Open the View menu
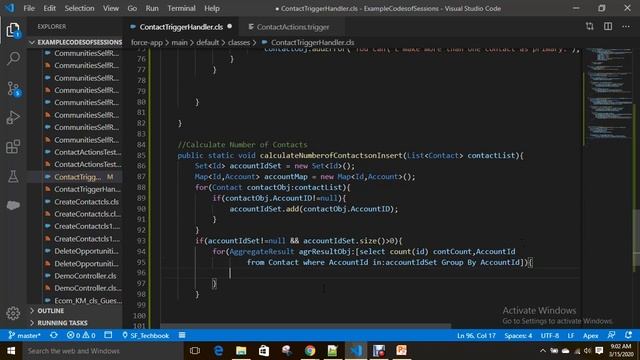This screenshot has height=360, width=640. click(x=111, y=8)
